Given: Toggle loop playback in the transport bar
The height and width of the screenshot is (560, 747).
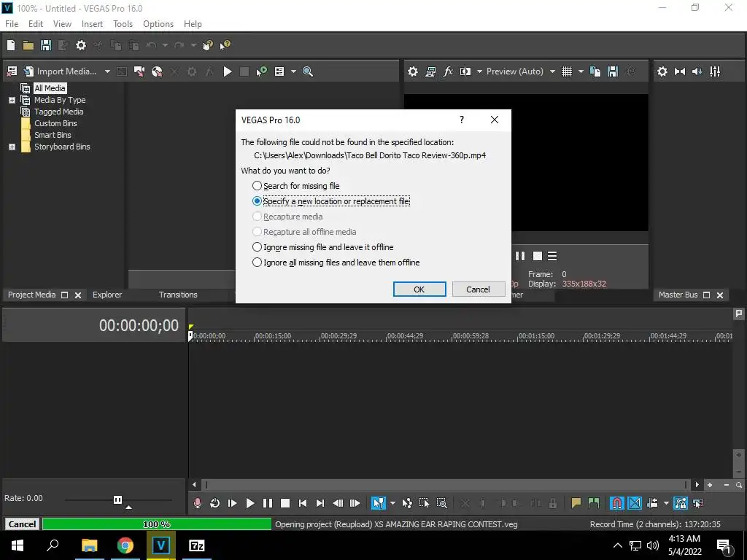Looking at the screenshot, I should click(215, 503).
